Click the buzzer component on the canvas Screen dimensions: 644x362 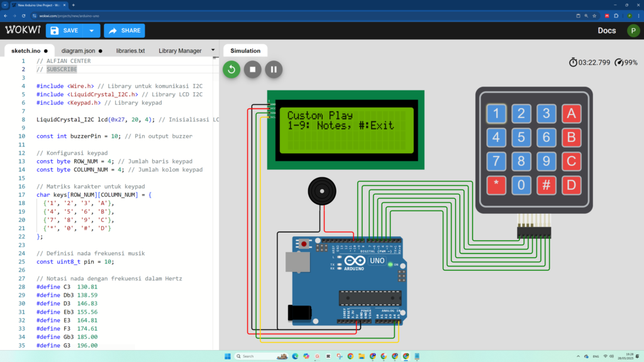pyautogui.click(x=322, y=191)
